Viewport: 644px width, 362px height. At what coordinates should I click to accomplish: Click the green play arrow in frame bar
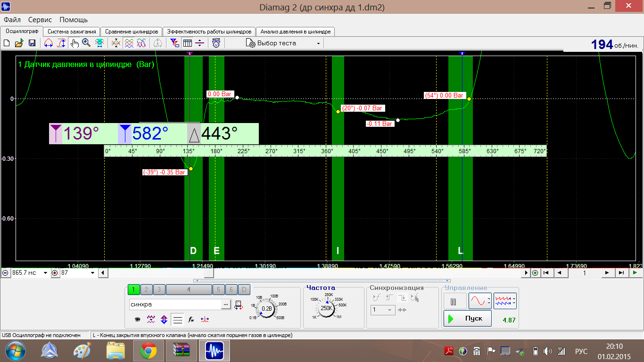[x=635, y=273]
